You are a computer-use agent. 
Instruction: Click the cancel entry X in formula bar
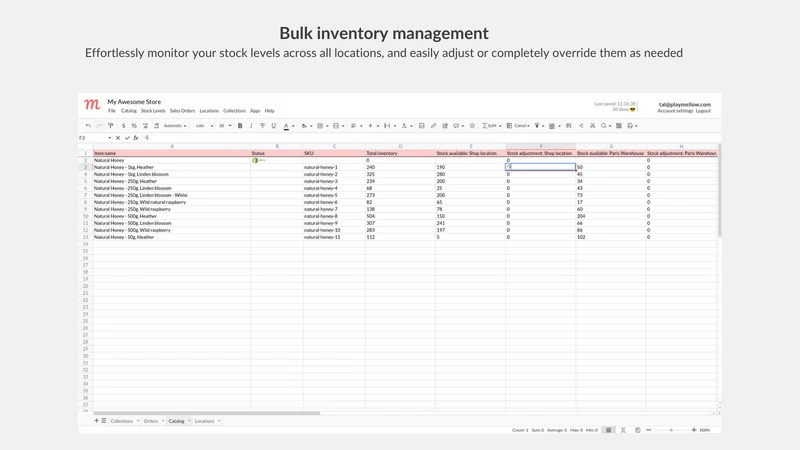coord(118,138)
